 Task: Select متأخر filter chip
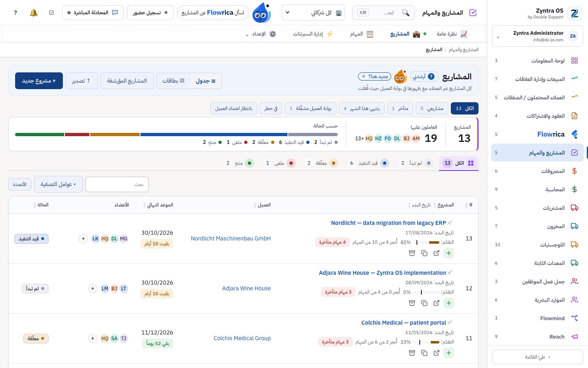tap(400, 108)
